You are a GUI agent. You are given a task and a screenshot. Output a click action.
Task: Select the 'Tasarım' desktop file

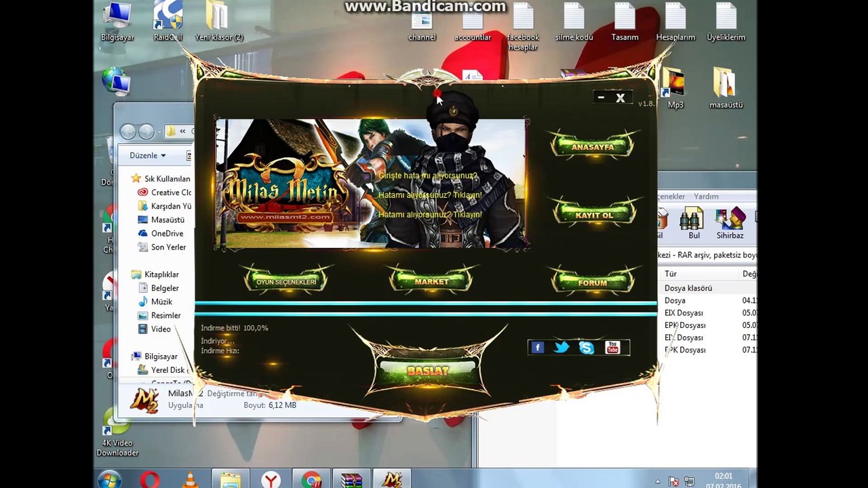pos(625,22)
